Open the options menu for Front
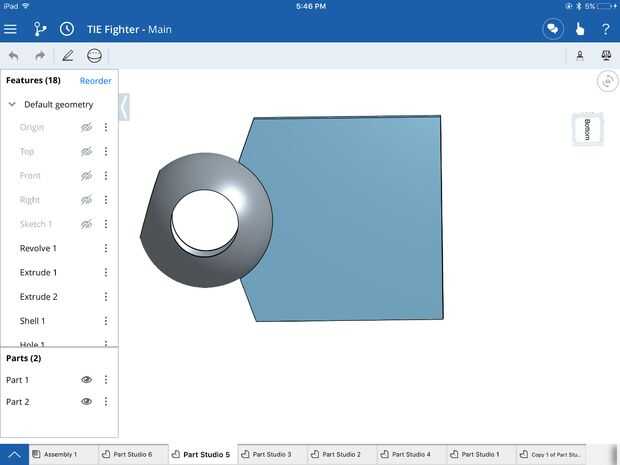The height and width of the screenshot is (465, 620). tap(106, 176)
